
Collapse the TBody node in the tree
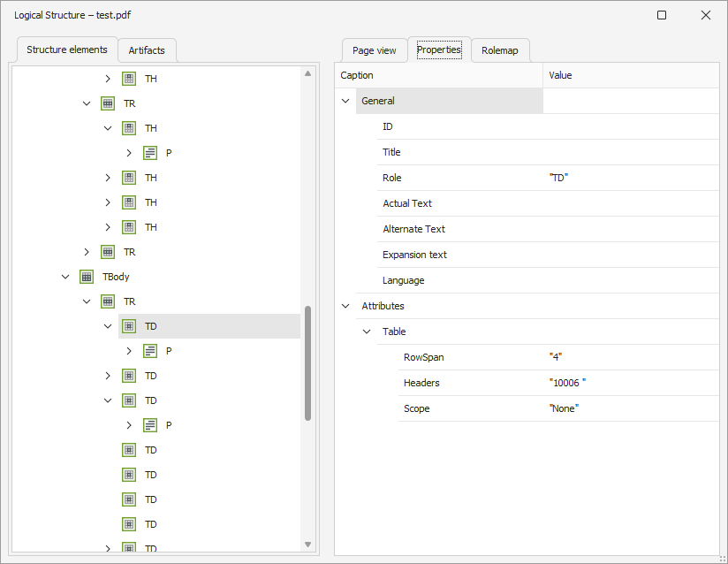[65, 277]
